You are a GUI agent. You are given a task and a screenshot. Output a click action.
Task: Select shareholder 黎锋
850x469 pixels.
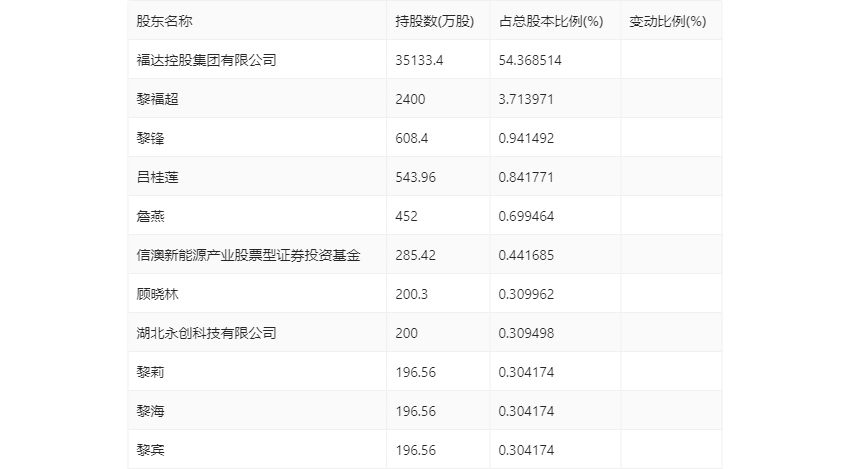click(x=150, y=138)
